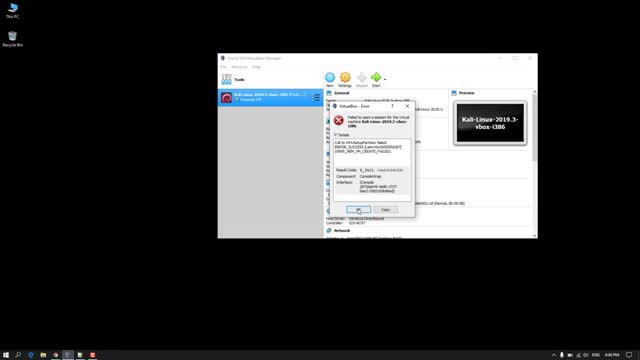Click the Preview section header
The image size is (640, 360).
[x=467, y=93]
